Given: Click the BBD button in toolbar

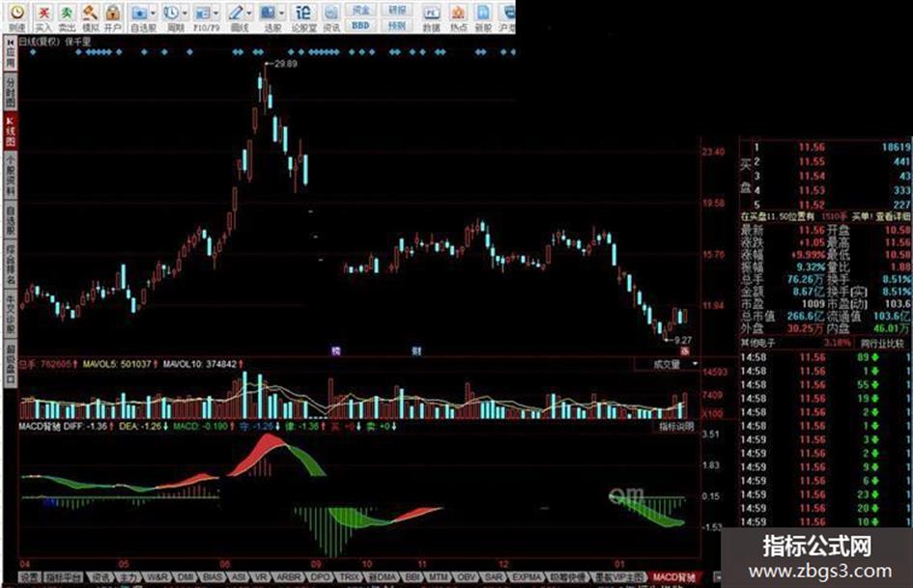Looking at the screenshot, I should click(360, 25).
